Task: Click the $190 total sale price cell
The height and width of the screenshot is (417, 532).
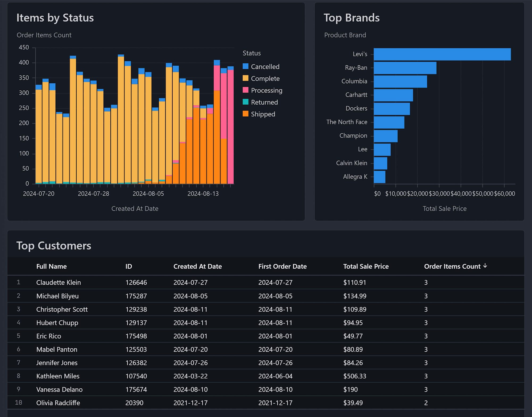Action: pos(350,389)
